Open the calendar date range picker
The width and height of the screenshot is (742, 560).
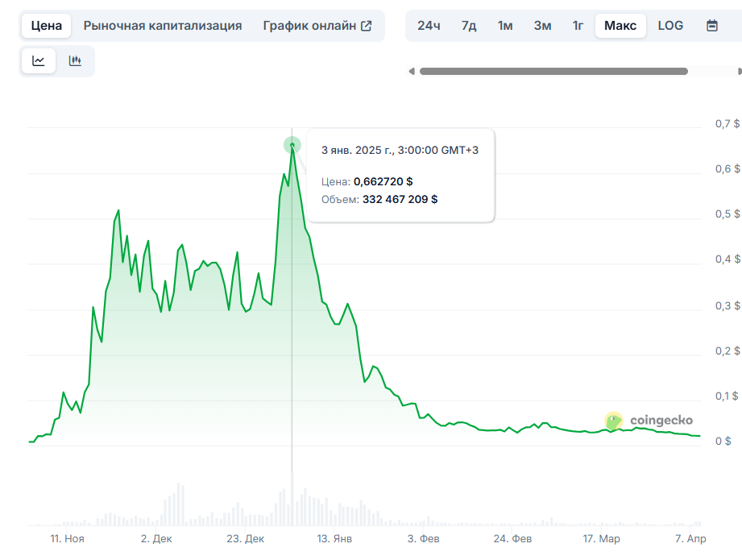click(711, 26)
